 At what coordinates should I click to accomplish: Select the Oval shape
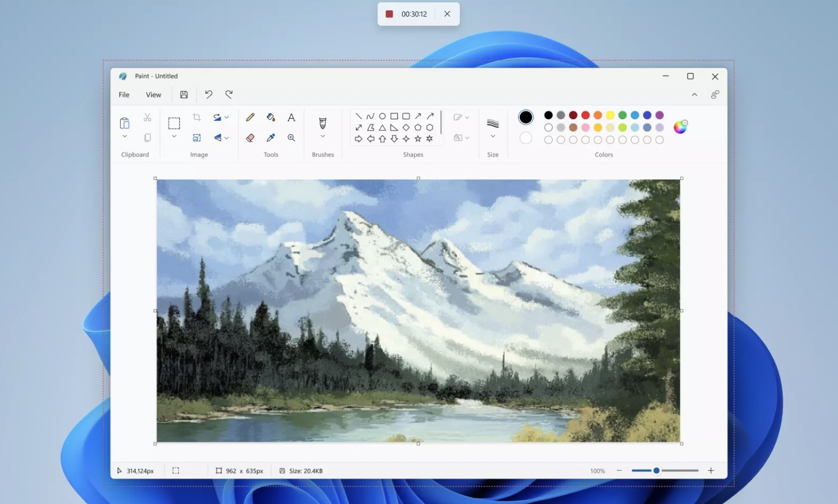(x=382, y=116)
